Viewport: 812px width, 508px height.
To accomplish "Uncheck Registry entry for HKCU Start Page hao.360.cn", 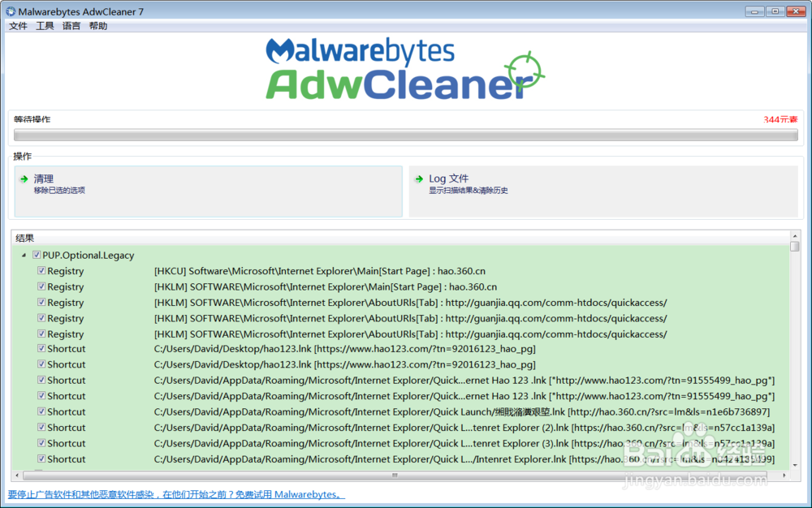I will pos(41,270).
